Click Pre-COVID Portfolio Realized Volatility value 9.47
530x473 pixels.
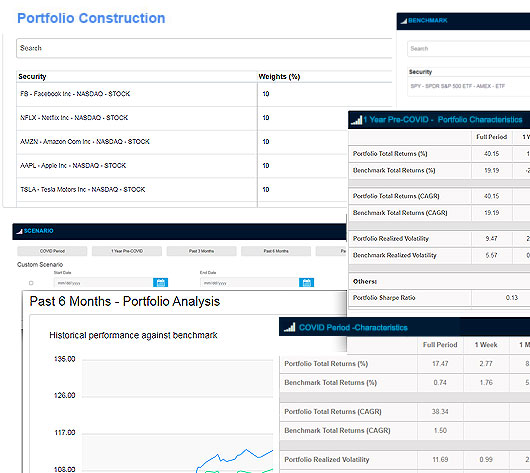click(491, 239)
